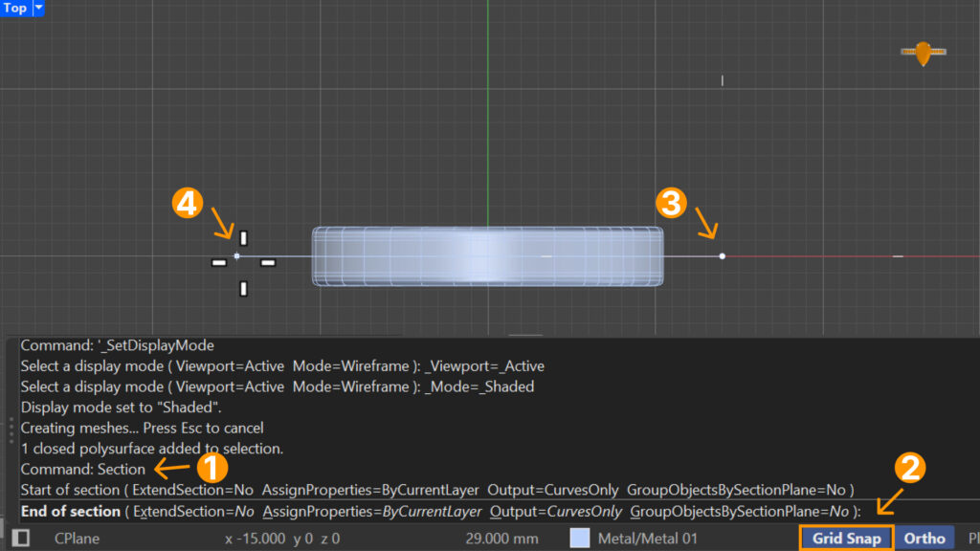The height and width of the screenshot is (551, 980).
Task: Open the Top viewport dropdown arrow
Action: (38, 9)
